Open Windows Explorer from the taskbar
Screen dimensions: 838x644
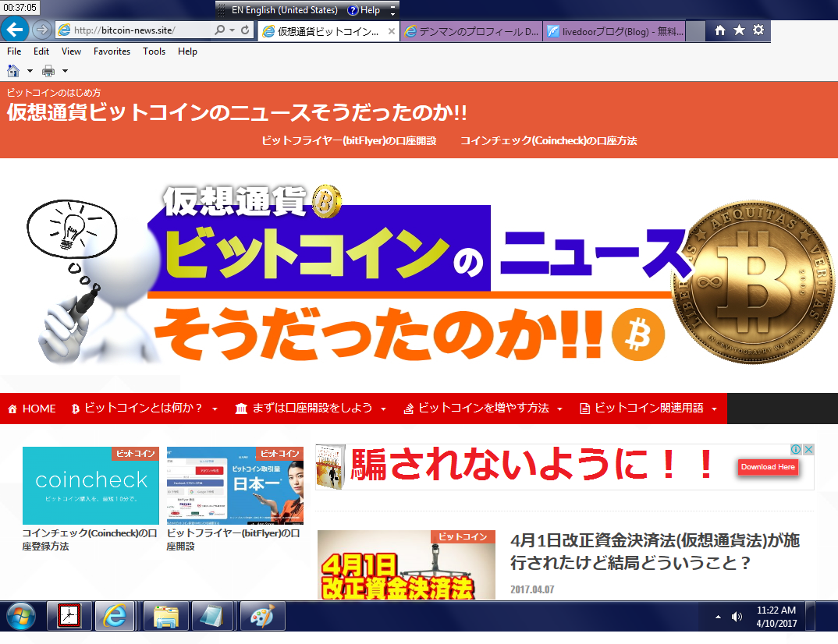click(165, 616)
